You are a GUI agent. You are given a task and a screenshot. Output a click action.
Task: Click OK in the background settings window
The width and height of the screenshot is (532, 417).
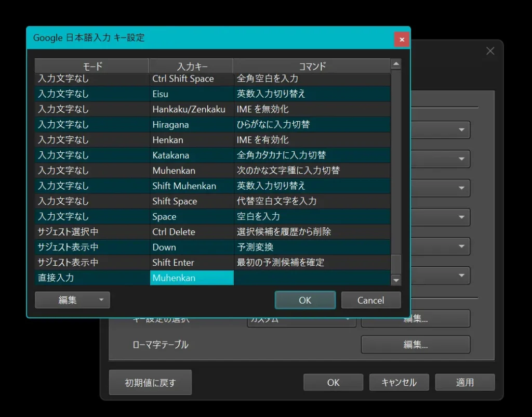[x=333, y=382]
